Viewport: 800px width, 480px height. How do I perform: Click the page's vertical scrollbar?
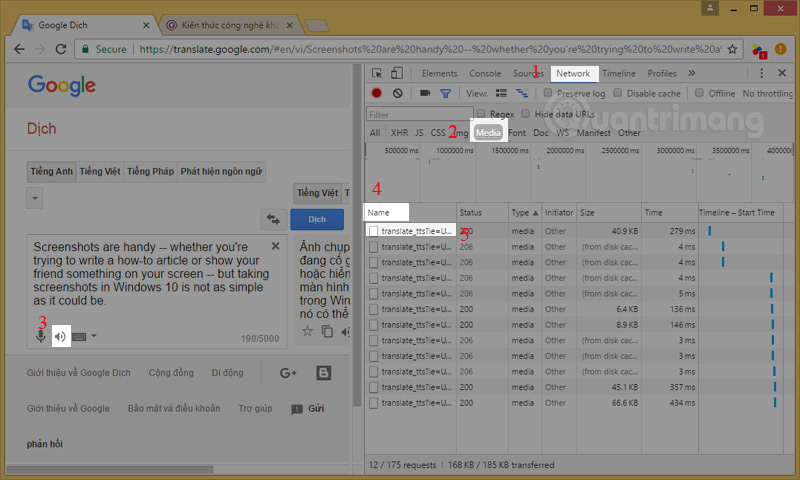tap(357, 235)
